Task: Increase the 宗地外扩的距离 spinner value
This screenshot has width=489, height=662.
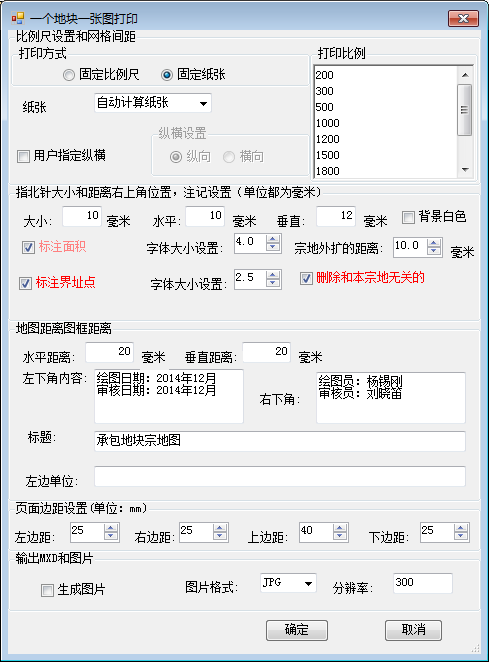Action: 434,243
